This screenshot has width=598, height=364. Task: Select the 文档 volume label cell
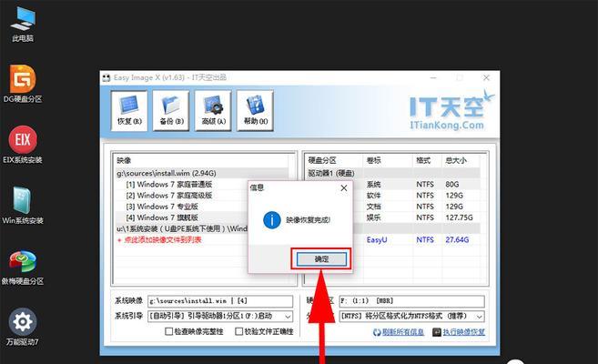[374, 207]
